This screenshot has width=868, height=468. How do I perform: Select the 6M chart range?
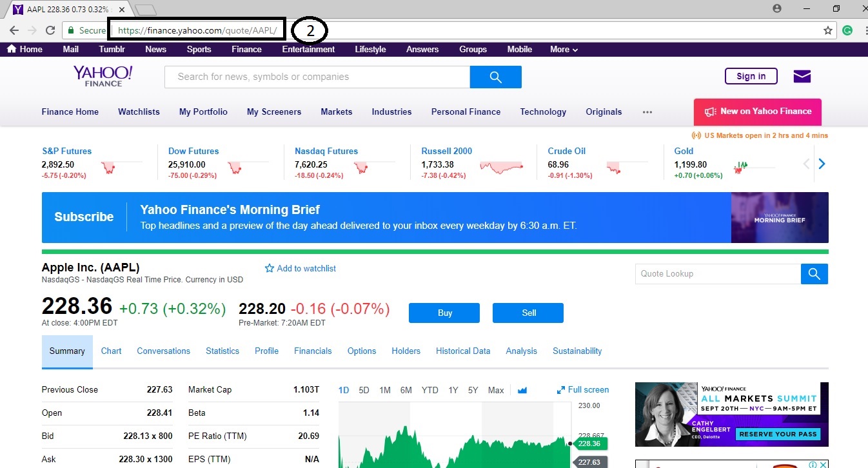click(406, 390)
